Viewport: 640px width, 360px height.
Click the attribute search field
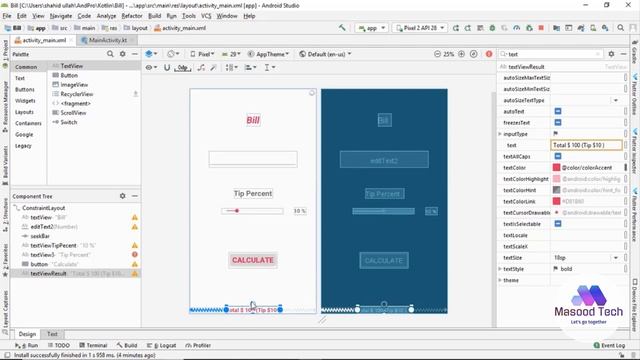[550, 54]
